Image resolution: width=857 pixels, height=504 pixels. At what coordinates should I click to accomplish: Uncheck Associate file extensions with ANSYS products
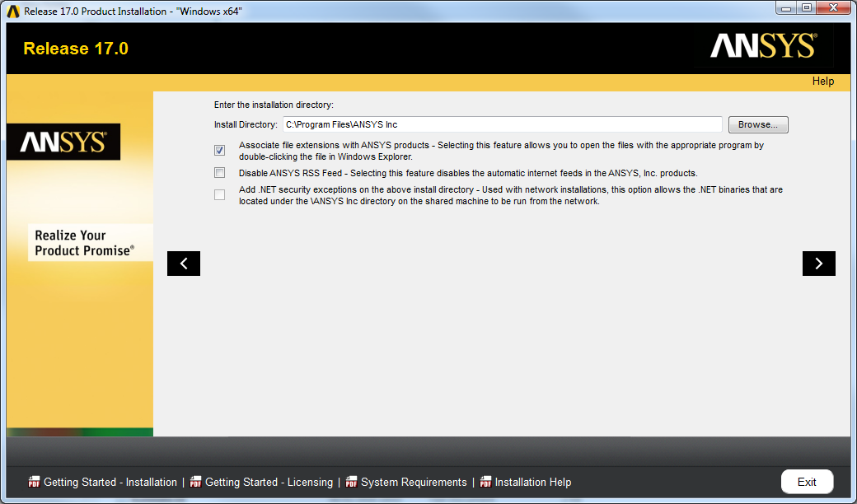coord(219,151)
